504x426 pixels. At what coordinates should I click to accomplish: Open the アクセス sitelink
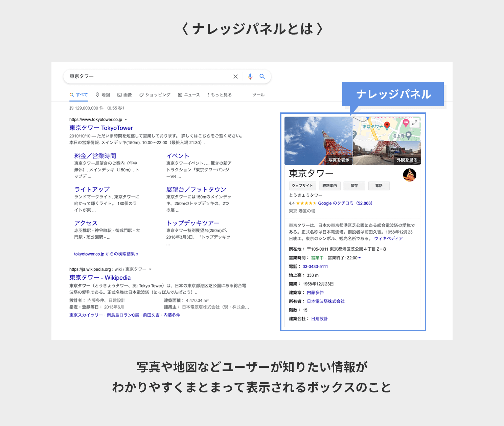[x=86, y=223]
